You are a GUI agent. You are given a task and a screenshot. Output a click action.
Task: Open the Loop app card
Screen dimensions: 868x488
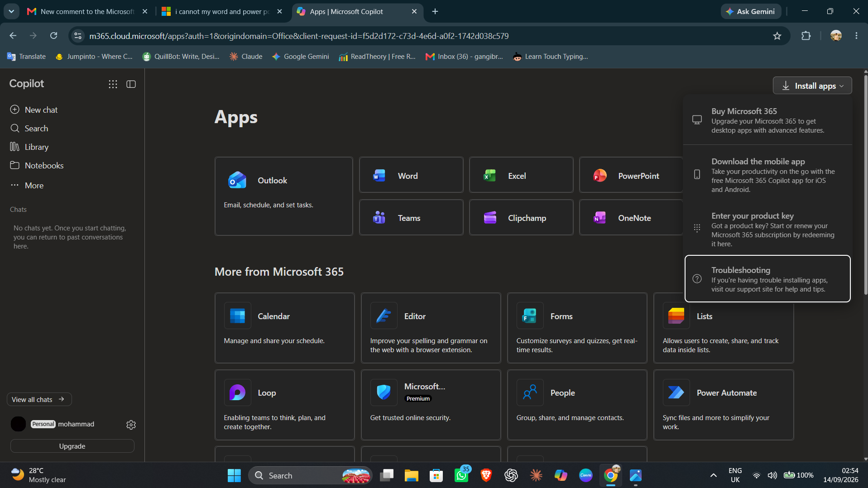point(284,405)
